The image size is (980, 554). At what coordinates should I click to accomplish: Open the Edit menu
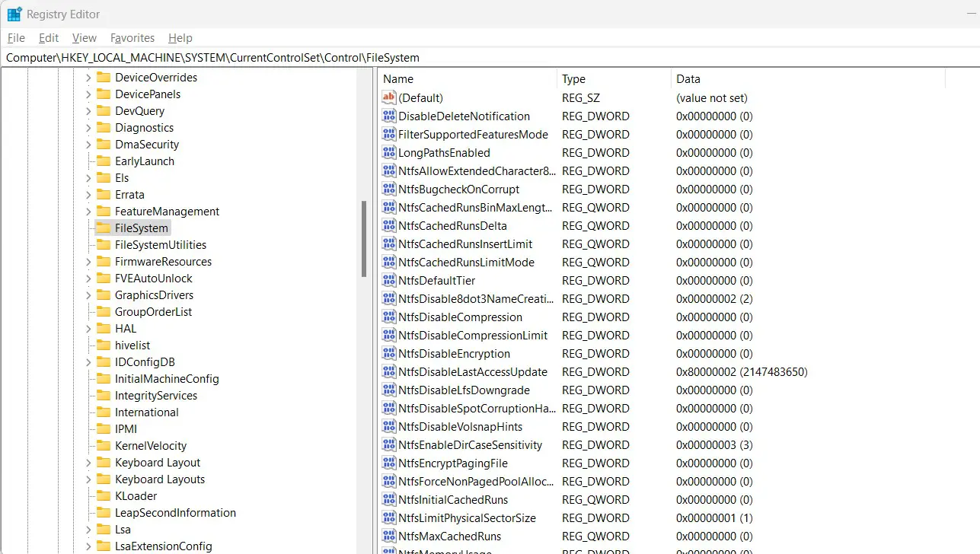pos(49,38)
